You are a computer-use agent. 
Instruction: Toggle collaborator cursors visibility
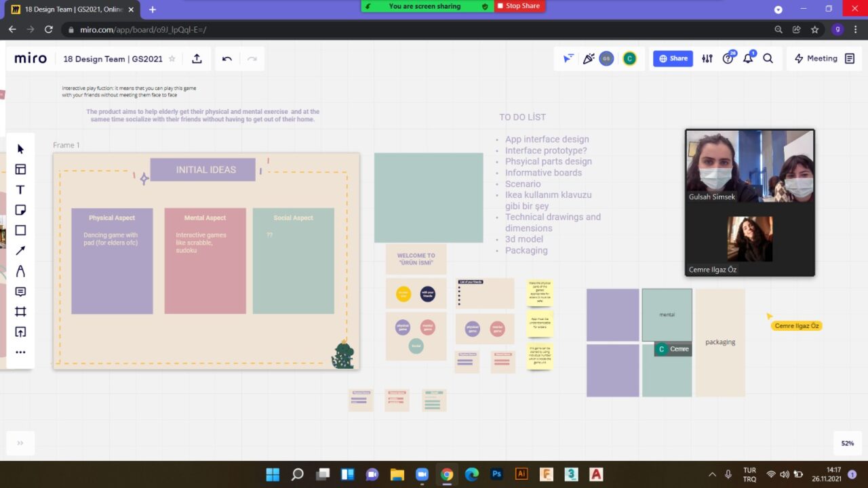point(568,58)
